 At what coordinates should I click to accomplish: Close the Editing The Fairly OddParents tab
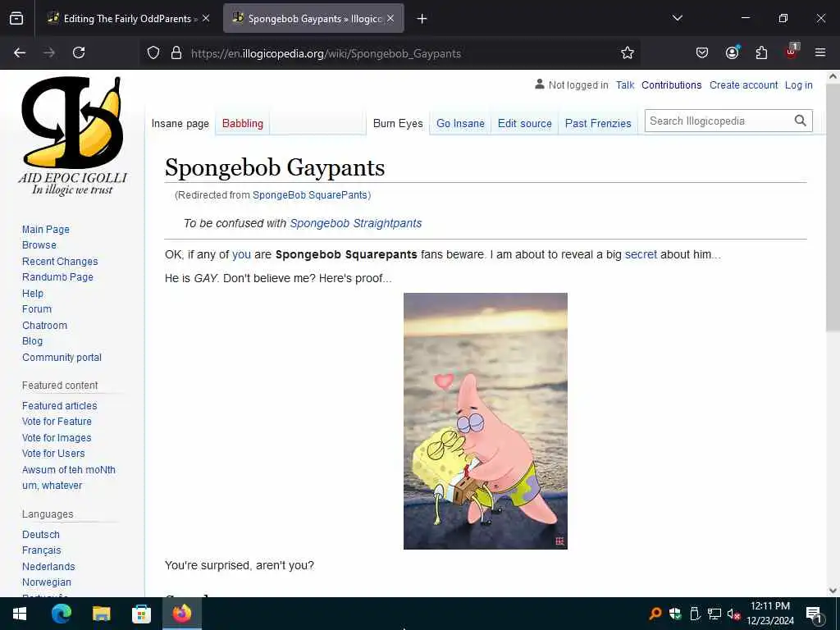[206, 18]
